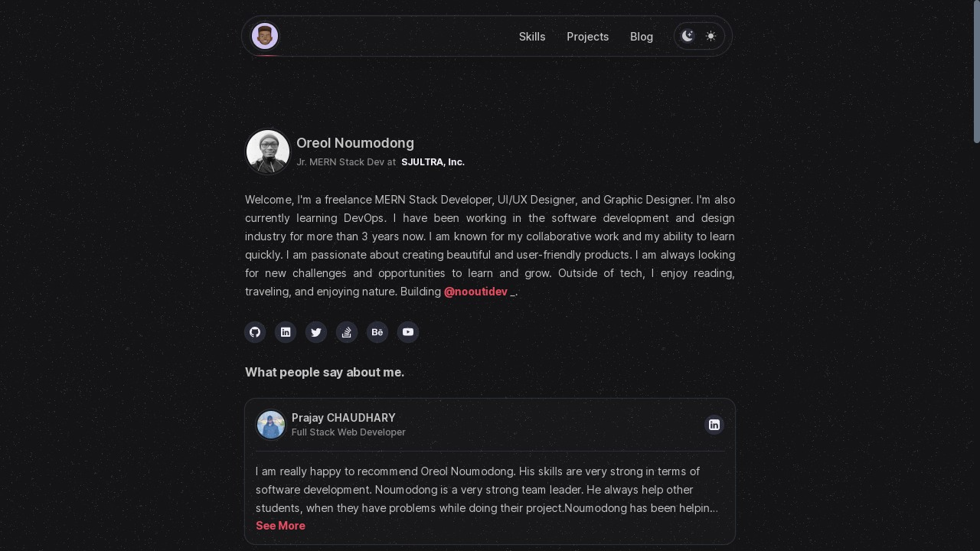This screenshot has height=551, width=980.
Task: Expand testimonial with See More
Action: click(x=280, y=526)
